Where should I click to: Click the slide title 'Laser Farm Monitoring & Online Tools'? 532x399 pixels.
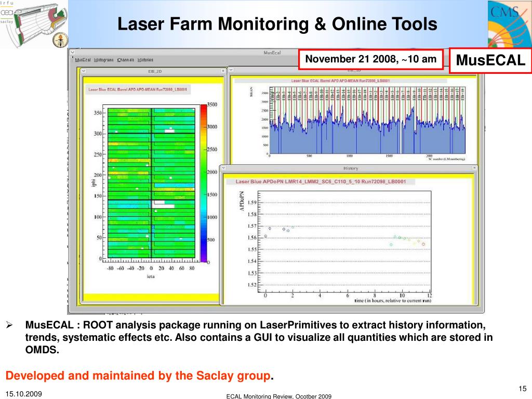277,24
